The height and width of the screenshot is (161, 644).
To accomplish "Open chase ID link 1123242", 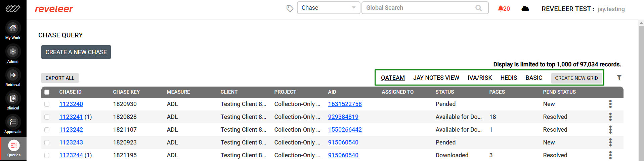I will click(71, 130).
